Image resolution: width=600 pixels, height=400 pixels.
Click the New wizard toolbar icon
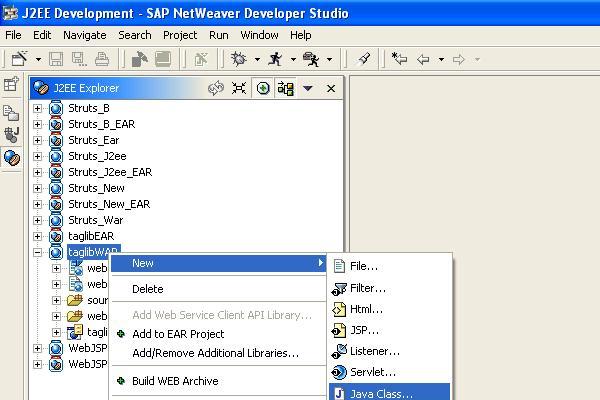pyautogui.click(x=19, y=60)
